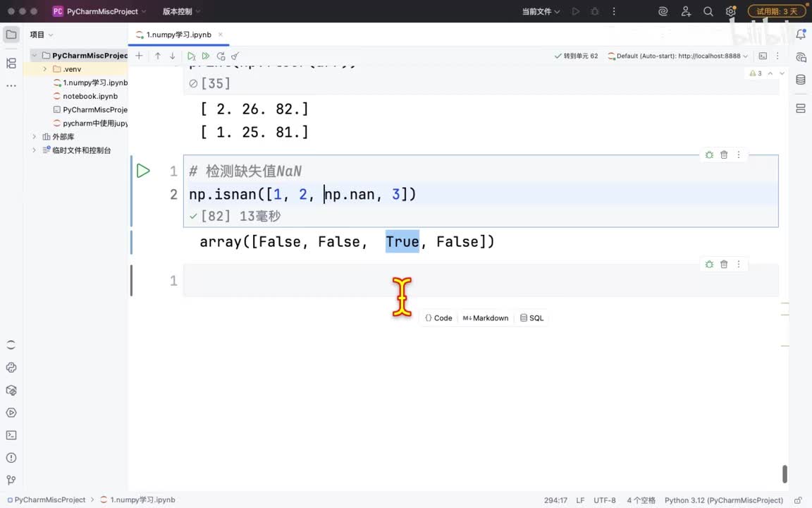Open PyCharmMiscProject project dropdown
Screen dimensions: 812x508
99,11
